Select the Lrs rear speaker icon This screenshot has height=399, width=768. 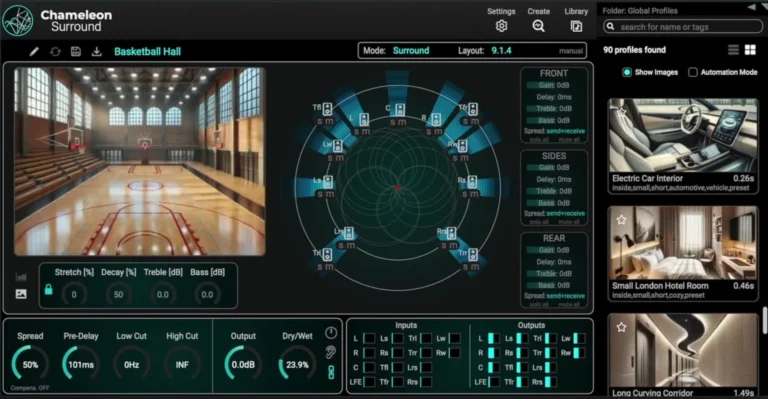click(349, 233)
